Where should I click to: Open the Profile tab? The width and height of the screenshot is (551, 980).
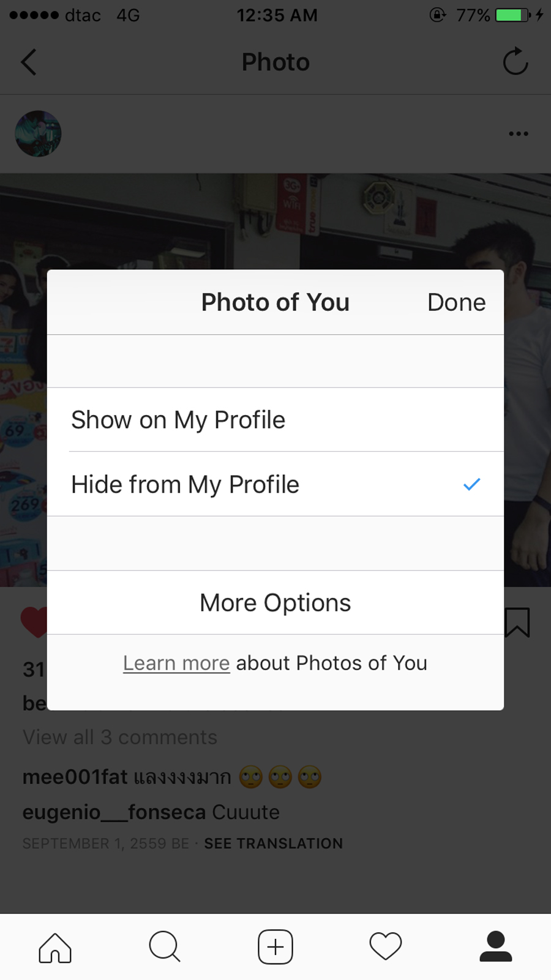[495, 947]
